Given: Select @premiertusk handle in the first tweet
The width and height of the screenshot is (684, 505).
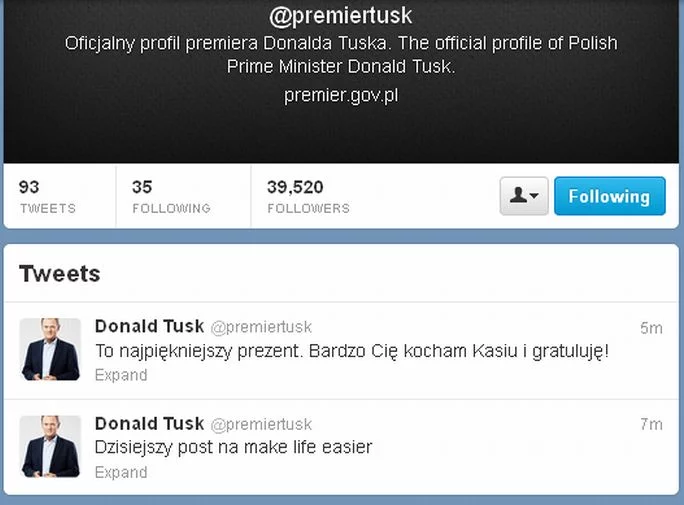Looking at the screenshot, I should pos(261,327).
